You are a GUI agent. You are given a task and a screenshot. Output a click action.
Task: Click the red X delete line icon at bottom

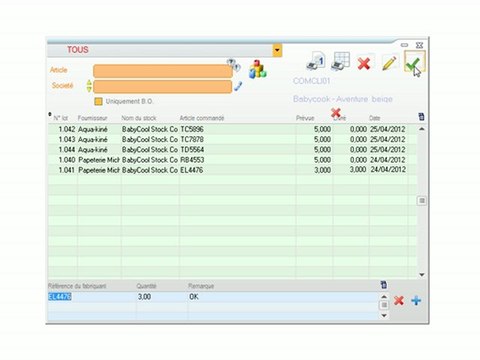point(399,300)
